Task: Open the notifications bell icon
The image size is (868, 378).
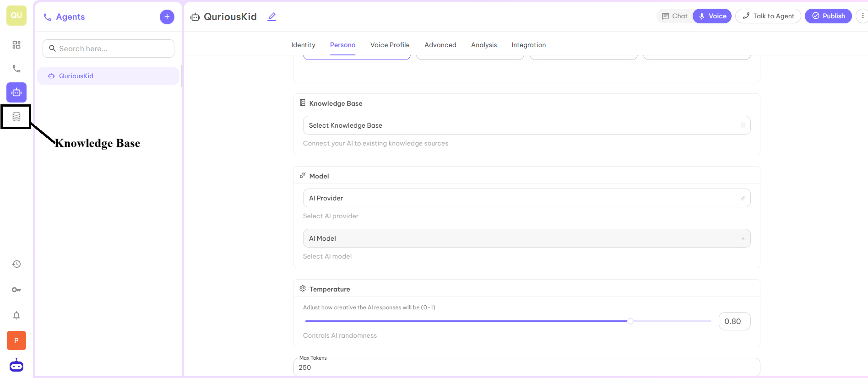Action: coord(16,315)
